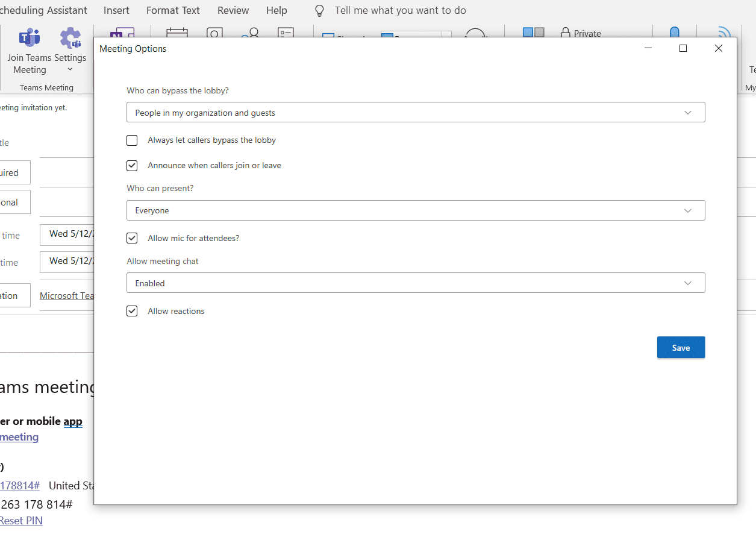Uncheck the Allow reactions checkbox
The width and height of the screenshot is (756, 543).
(x=132, y=312)
